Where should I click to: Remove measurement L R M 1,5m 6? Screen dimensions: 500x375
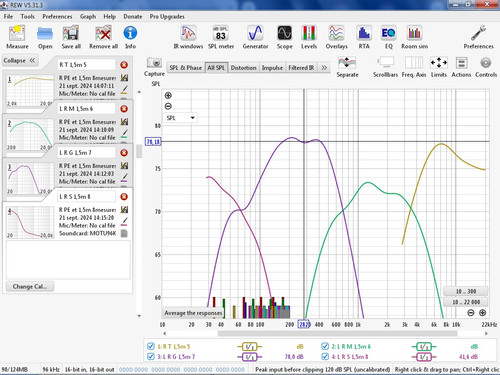124,109
